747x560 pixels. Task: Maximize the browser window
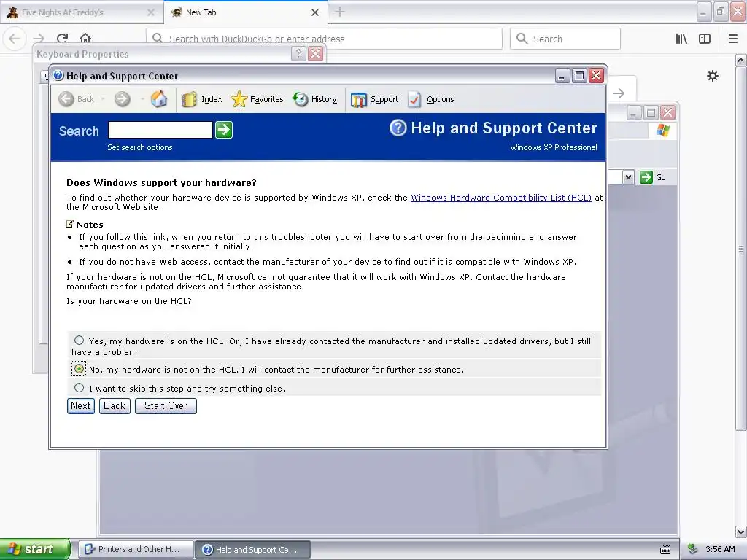(720, 12)
